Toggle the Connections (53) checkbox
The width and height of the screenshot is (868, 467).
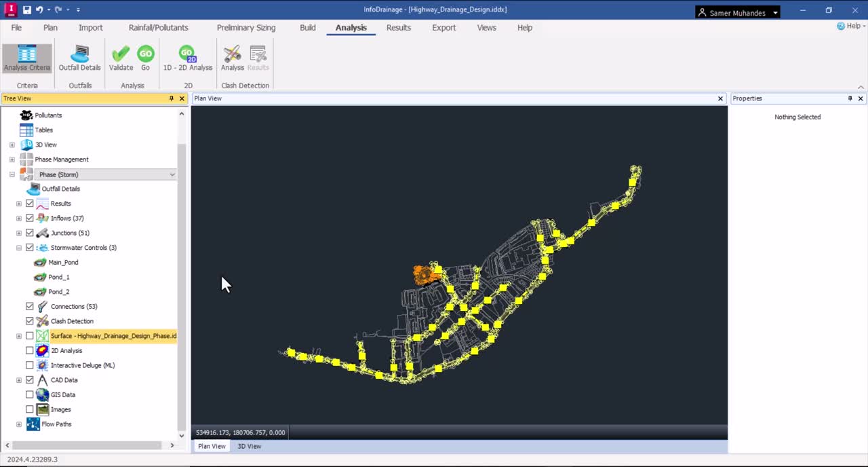(30, 306)
